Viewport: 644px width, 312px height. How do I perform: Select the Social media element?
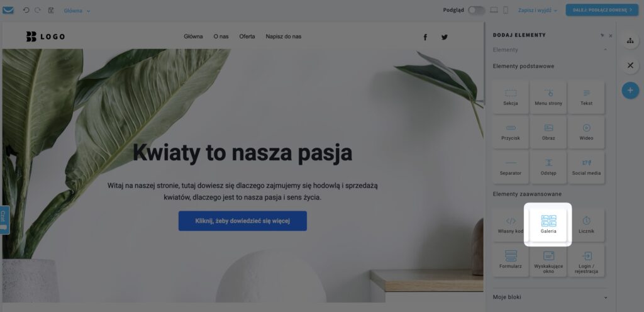click(586, 167)
